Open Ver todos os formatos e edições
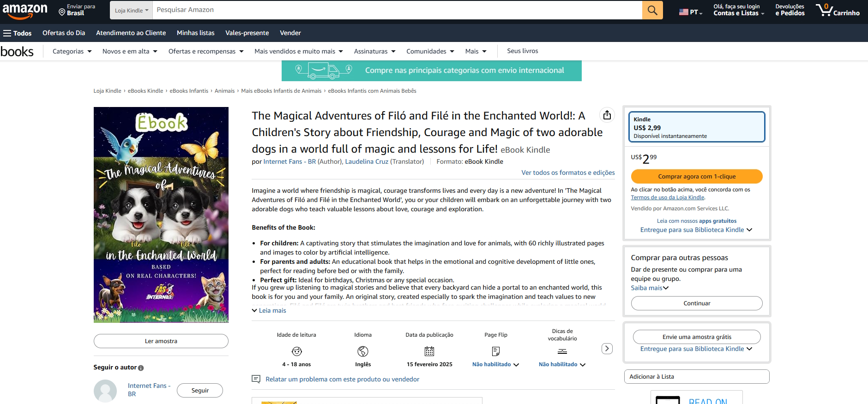The height and width of the screenshot is (404, 868). (x=568, y=172)
